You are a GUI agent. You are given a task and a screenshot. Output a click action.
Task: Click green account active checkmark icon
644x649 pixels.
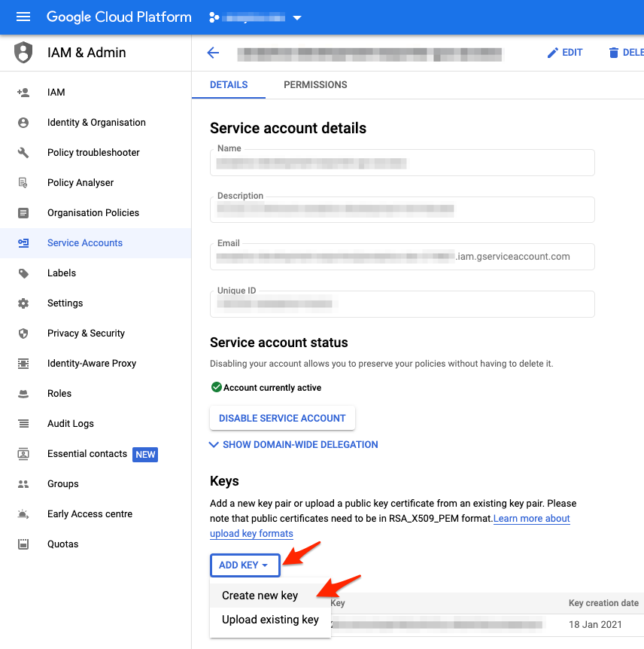pos(217,387)
